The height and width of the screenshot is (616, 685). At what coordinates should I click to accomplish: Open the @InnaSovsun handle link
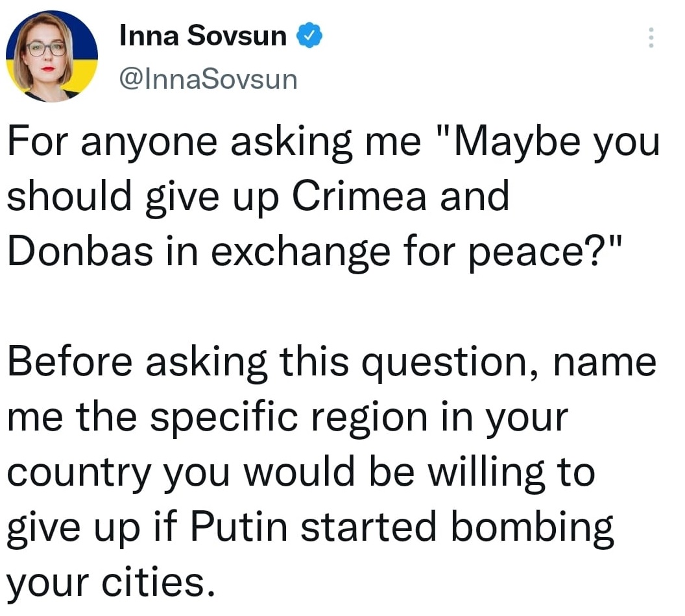208,80
